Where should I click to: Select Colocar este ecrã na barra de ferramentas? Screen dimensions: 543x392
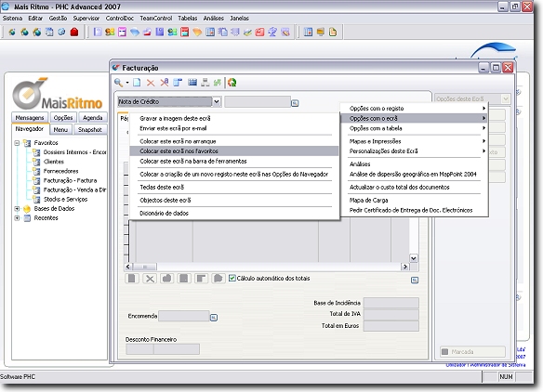pyautogui.click(x=234, y=162)
